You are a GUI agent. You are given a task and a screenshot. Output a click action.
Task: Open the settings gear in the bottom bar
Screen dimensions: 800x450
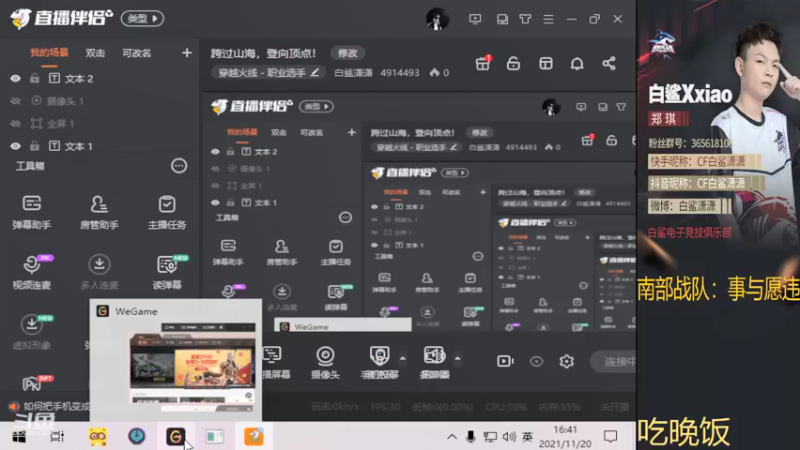point(566,361)
